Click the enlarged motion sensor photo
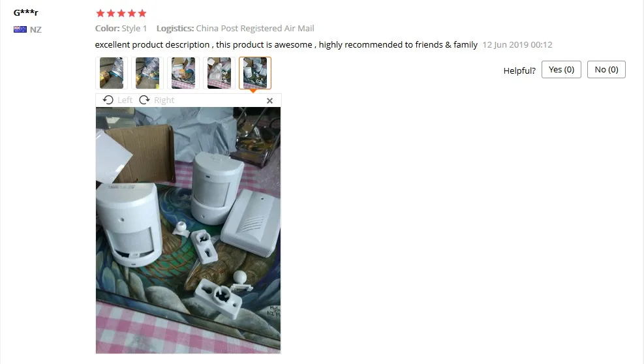The width and height of the screenshot is (644, 364). coord(188,230)
